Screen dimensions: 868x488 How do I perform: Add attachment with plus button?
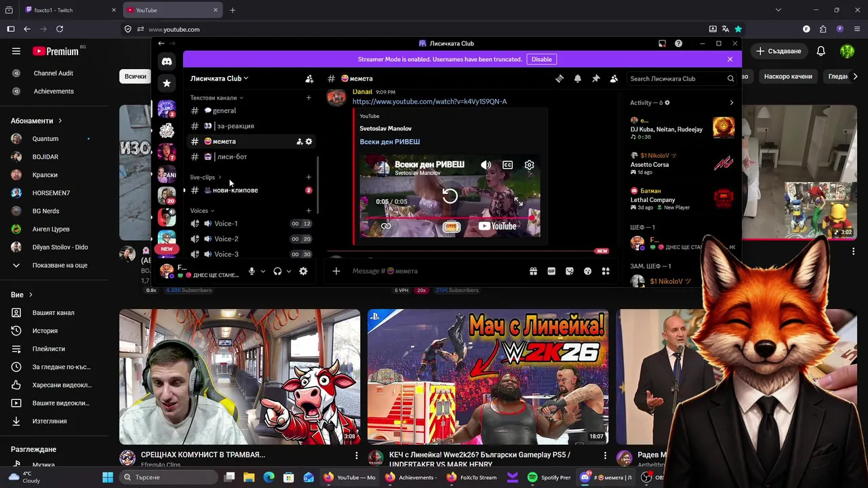pos(336,271)
